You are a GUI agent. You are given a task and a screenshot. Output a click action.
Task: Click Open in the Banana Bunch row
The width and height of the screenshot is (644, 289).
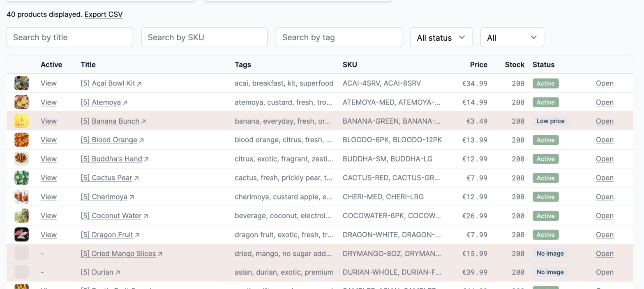(605, 121)
